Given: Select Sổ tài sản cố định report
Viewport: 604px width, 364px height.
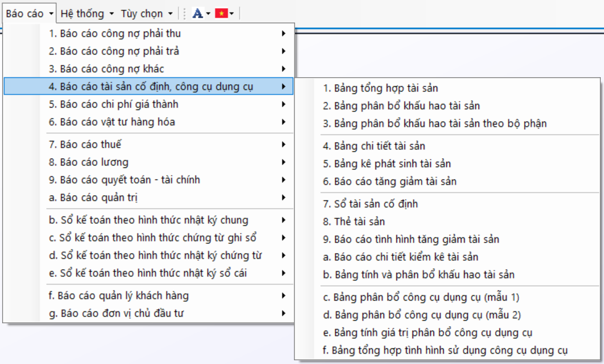Looking at the screenshot, I should click(370, 204).
